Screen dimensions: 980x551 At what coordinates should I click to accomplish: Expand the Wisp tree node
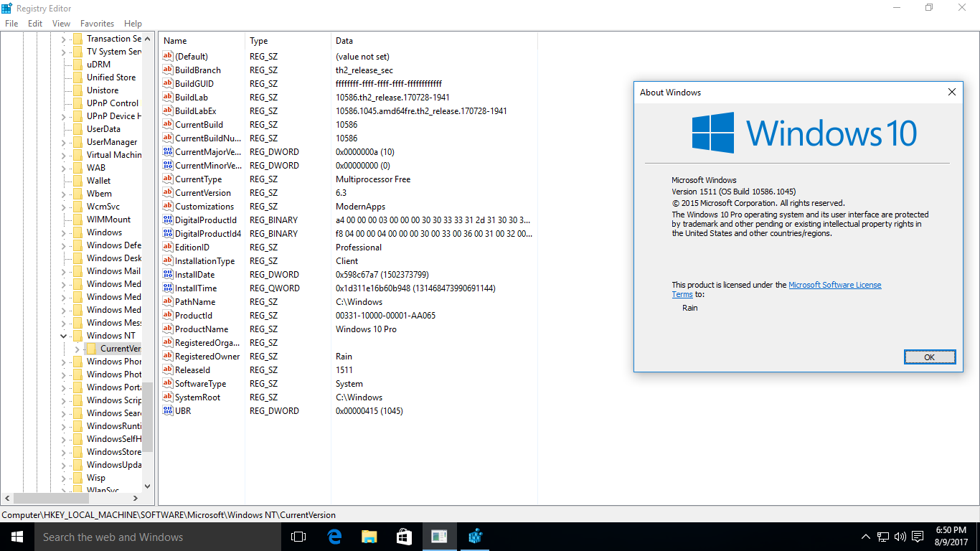point(63,478)
